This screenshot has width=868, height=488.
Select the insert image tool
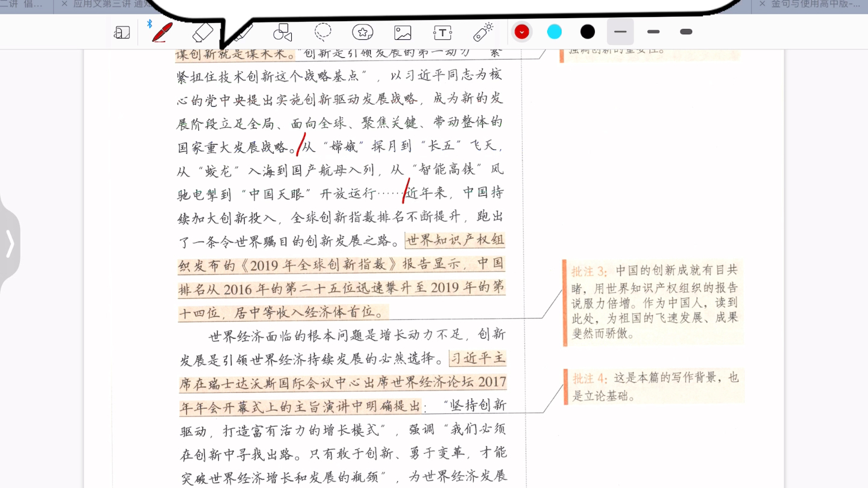pyautogui.click(x=403, y=33)
